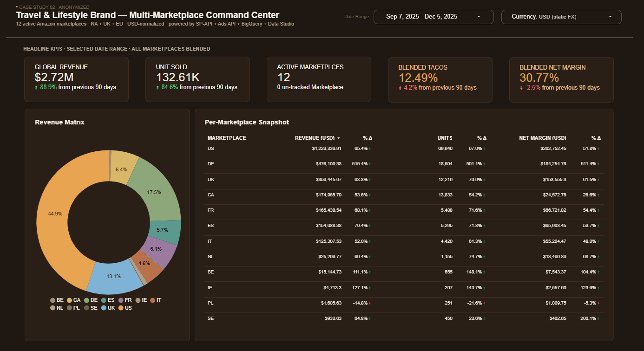
Task: Click red up arrow in Blended TACOS card
Action: pos(400,88)
